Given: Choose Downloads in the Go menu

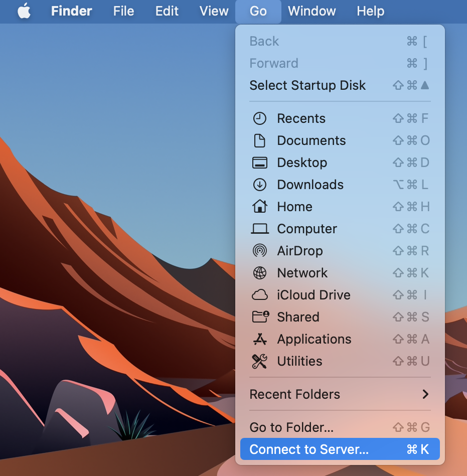Looking at the screenshot, I should pos(340,185).
